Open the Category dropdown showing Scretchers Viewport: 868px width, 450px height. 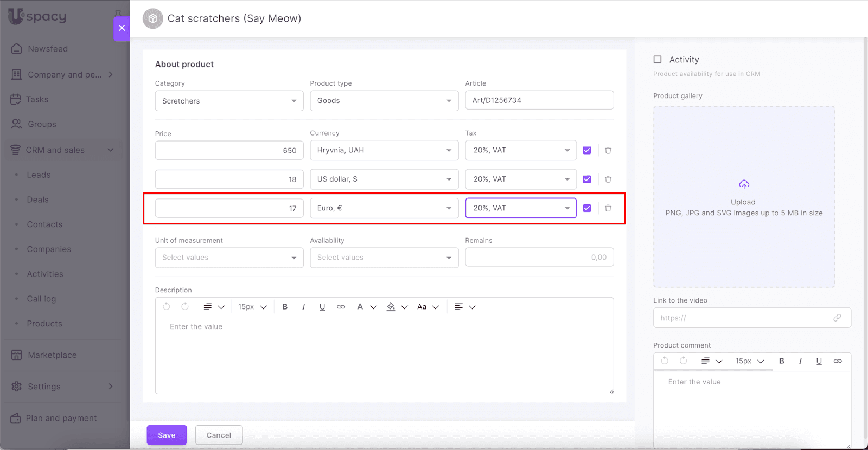[229, 101]
